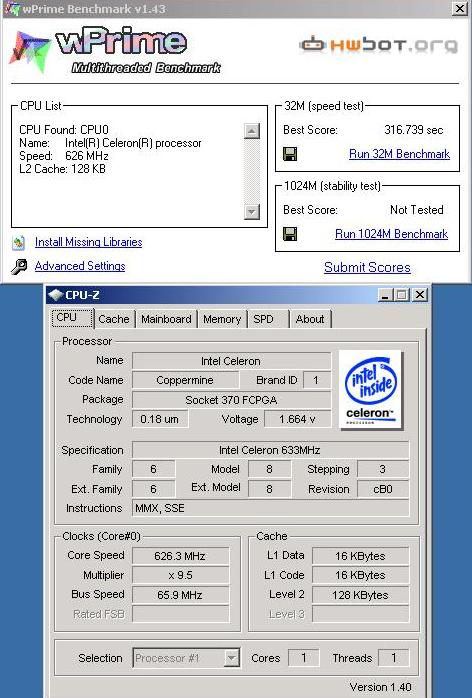This screenshot has width=472, height=698.
Task: Open Install Missing Libraries link
Action: pyautogui.click(x=89, y=242)
